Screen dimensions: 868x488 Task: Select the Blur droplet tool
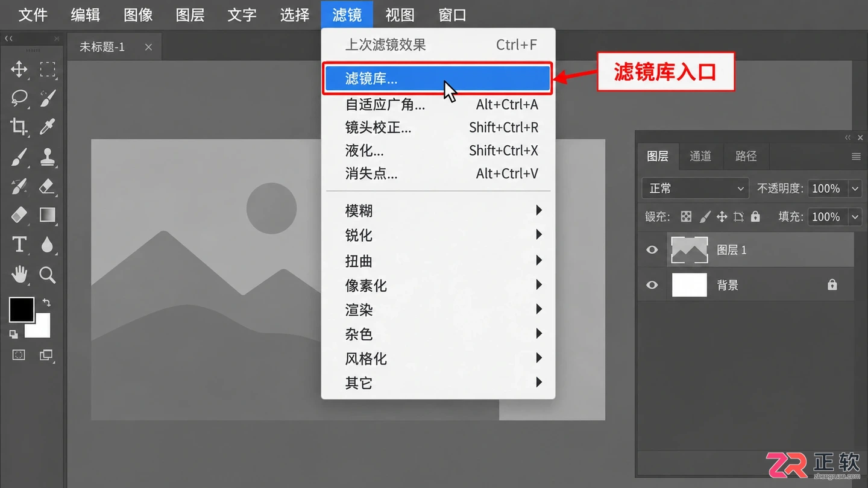[48, 244]
